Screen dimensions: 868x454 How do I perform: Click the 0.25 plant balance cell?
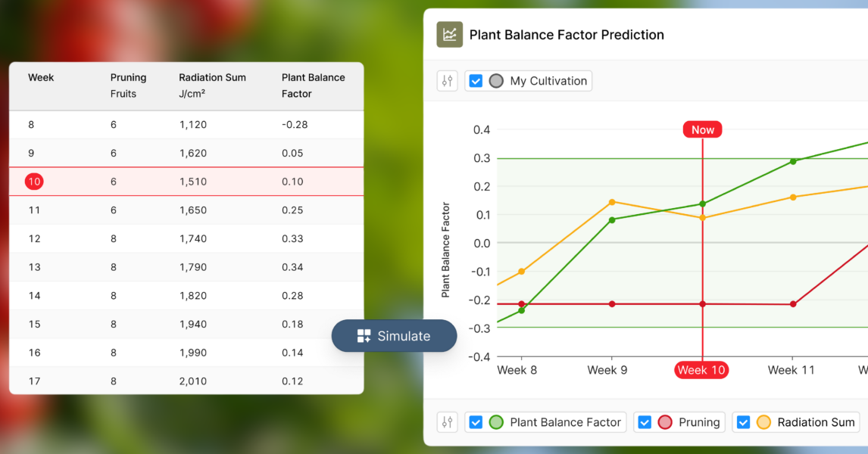point(292,210)
